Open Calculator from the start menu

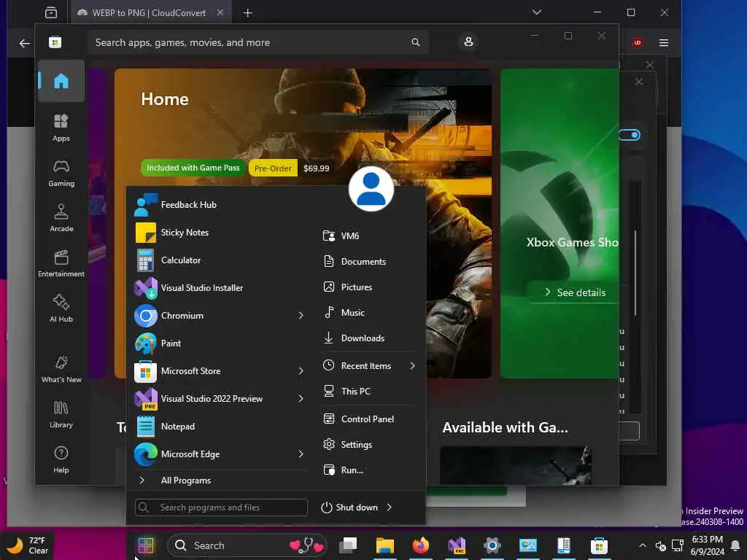tap(220, 260)
